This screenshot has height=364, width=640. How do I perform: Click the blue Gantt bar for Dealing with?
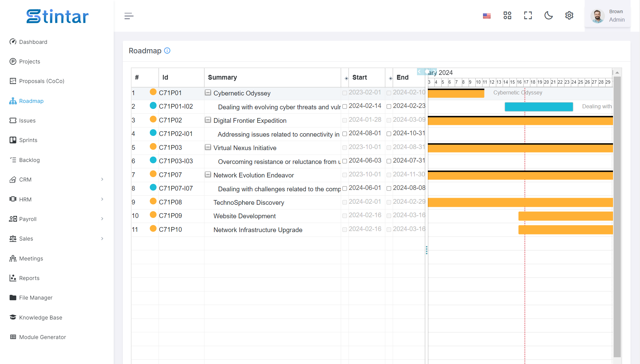[x=539, y=107]
